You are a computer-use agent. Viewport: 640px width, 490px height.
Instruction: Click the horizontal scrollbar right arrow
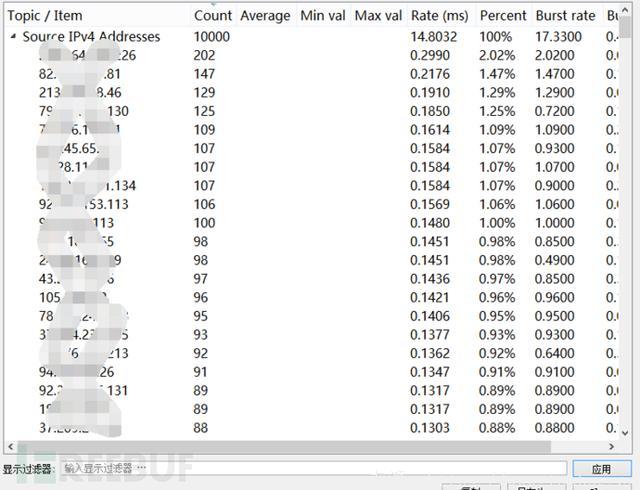pyautogui.click(x=611, y=447)
